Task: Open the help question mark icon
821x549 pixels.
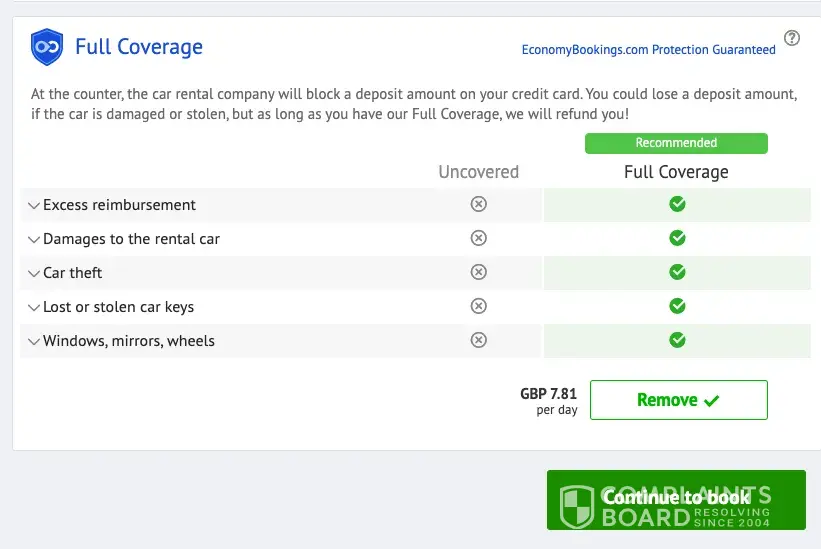Action: tap(792, 39)
